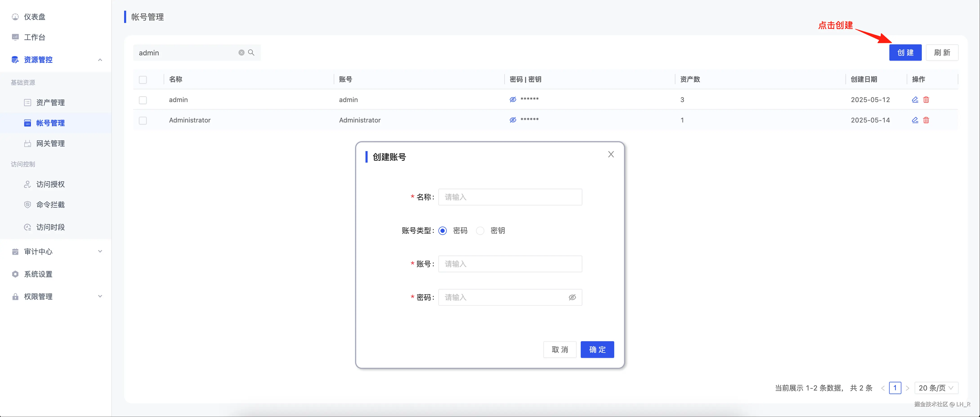Click the 刷新 button
The width and height of the screenshot is (980, 417).
(x=942, y=53)
